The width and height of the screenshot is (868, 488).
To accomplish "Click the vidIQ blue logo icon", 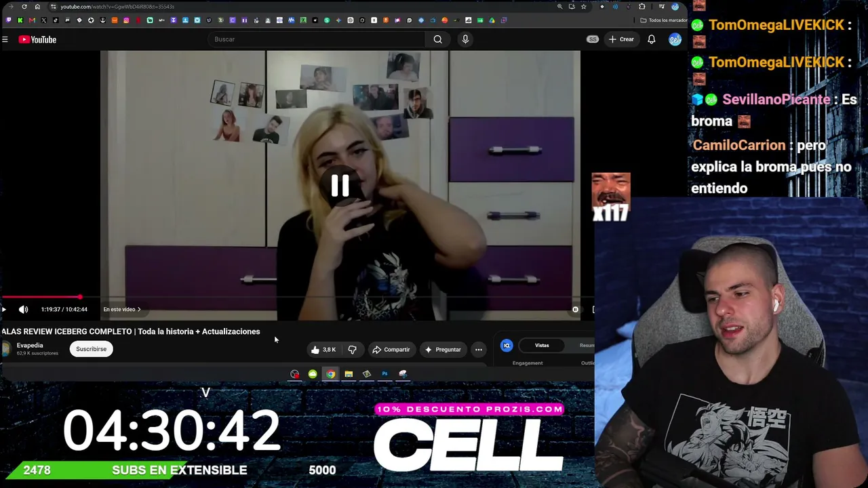I will (x=507, y=346).
